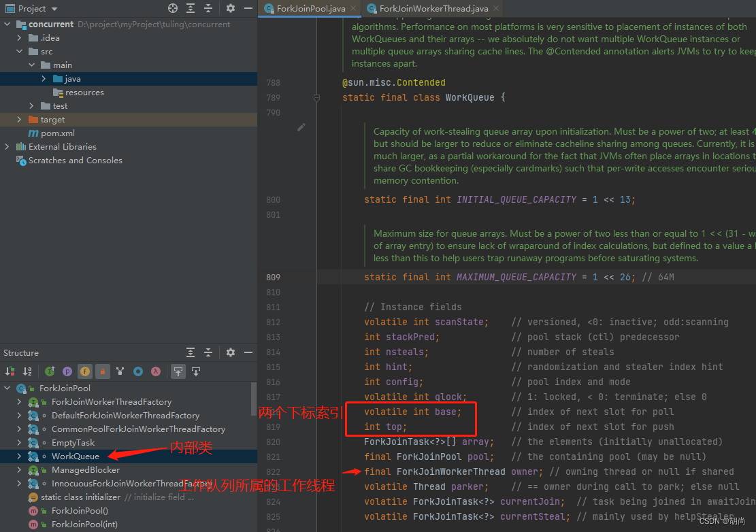The width and height of the screenshot is (756, 532).
Task: Switch to the ForkJoinPool.java tab
Action: pos(310,8)
